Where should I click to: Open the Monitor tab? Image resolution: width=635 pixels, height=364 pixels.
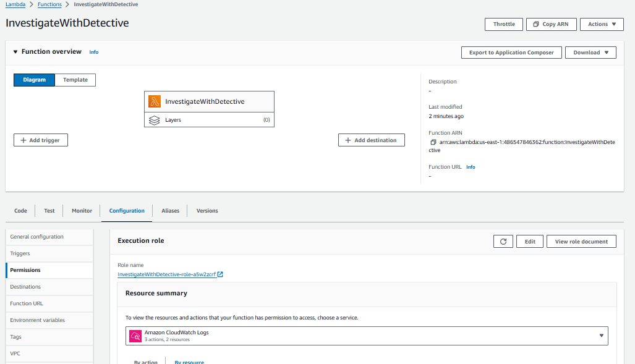tap(82, 211)
